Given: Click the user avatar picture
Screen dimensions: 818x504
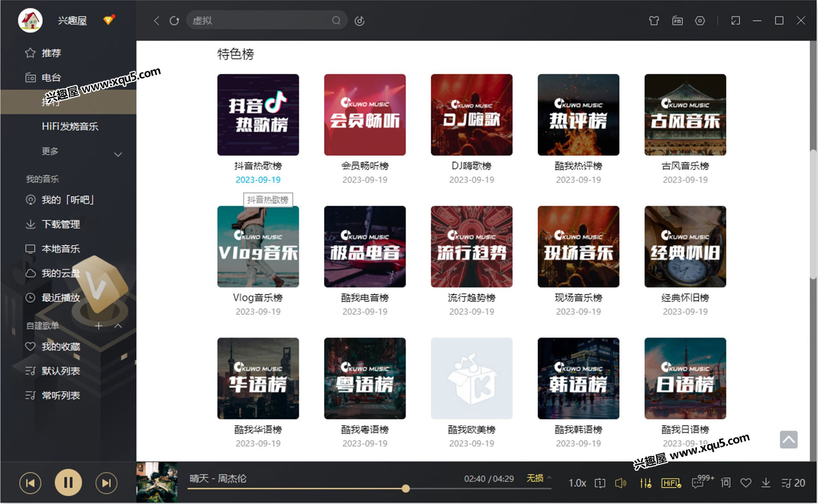Looking at the screenshot, I should pyautogui.click(x=30, y=21).
